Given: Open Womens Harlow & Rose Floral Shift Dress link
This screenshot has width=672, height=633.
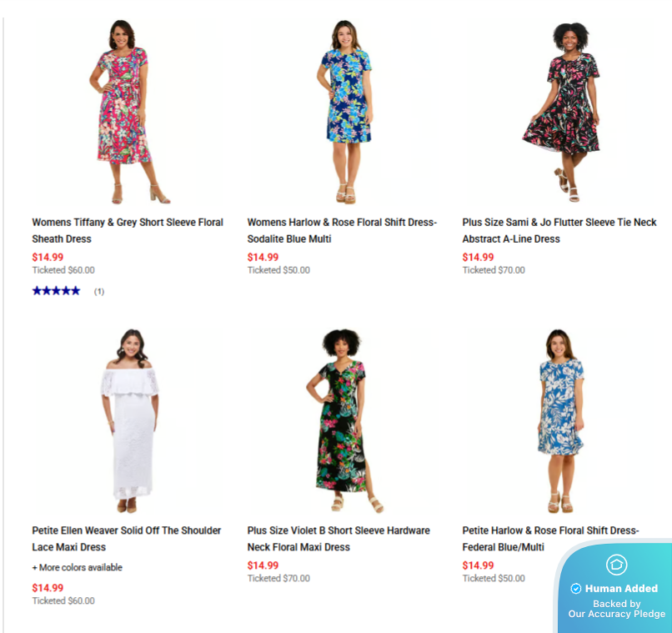Looking at the screenshot, I should (x=342, y=230).
